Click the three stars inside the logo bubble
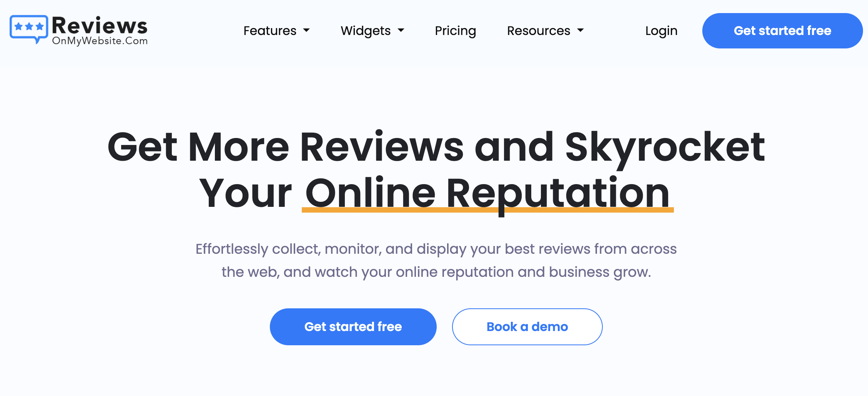 click(x=29, y=27)
